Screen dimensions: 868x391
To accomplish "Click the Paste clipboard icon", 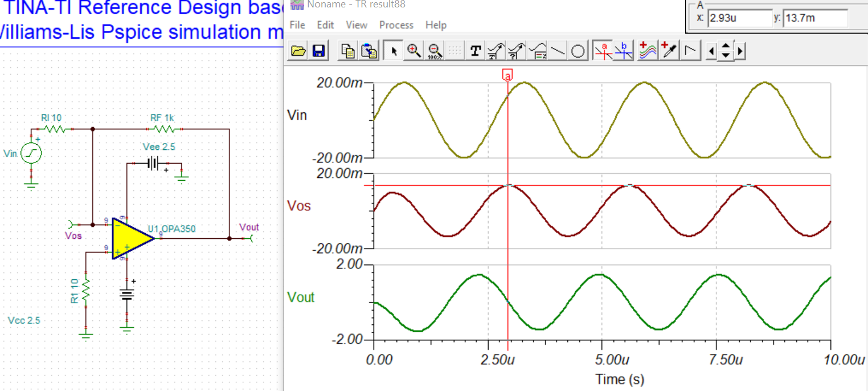I will tap(370, 51).
